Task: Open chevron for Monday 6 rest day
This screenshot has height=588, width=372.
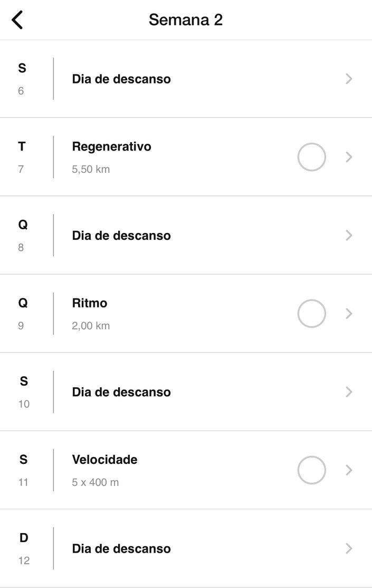Action: click(348, 79)
